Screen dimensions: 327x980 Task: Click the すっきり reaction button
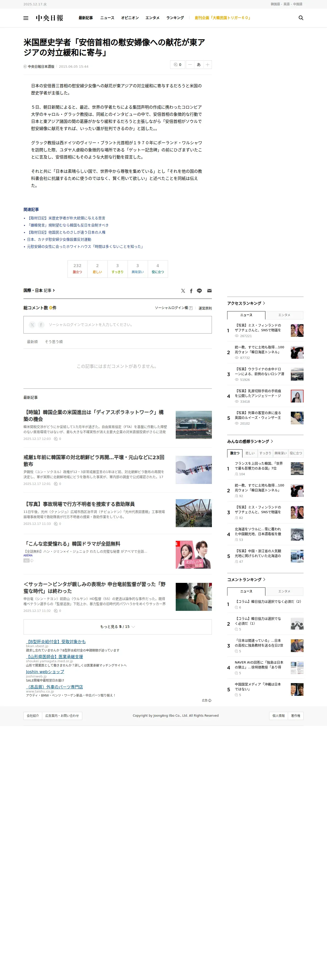[x=118, y=269]
